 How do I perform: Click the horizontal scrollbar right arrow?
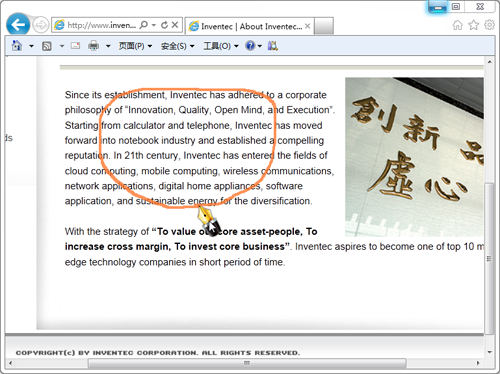(478, 363)
